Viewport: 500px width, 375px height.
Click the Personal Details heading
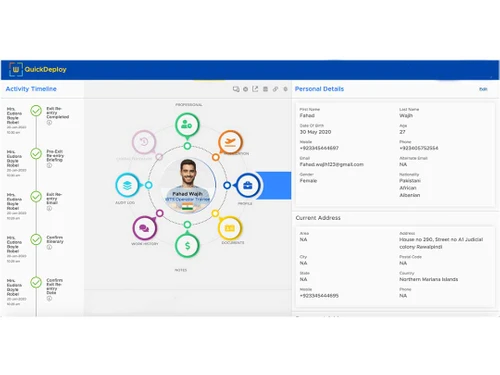(x=319, y=89)
